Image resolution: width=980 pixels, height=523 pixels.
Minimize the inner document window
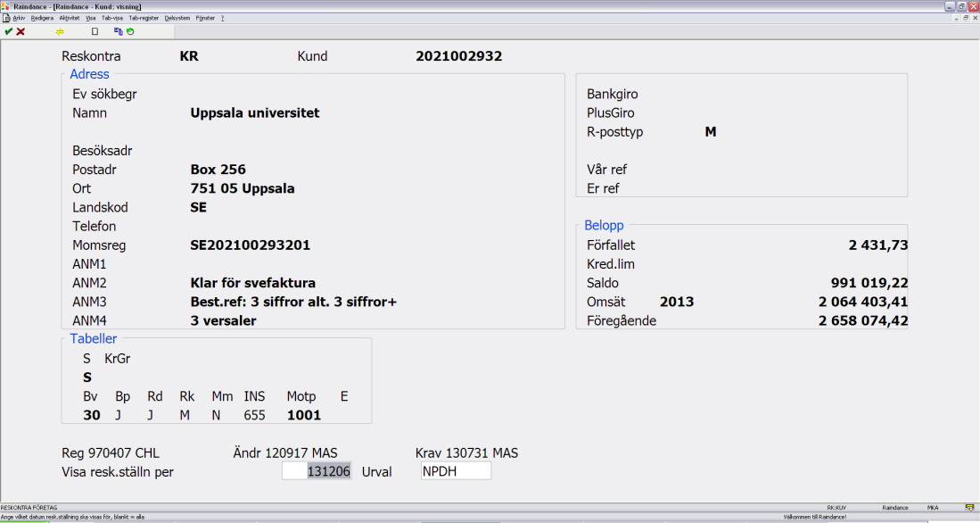tap(957, 18)
